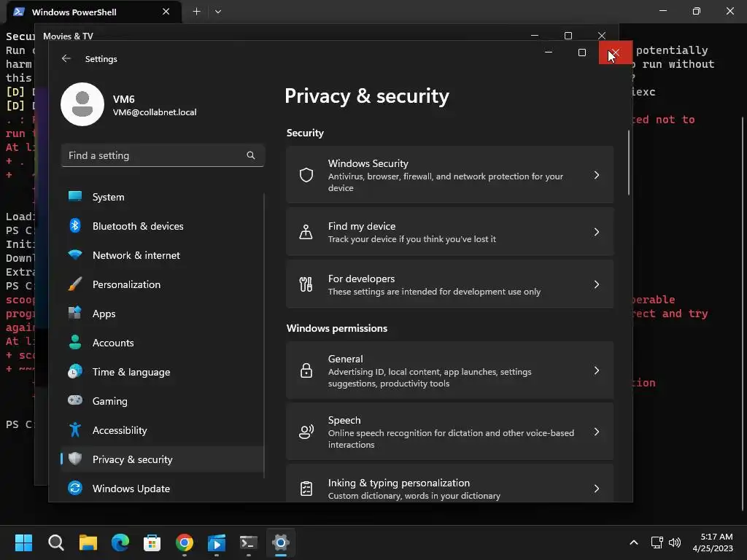Click the Movies & TV title bar text
Image resolution: width=747 pixels, height=560 pixels.
68,36
